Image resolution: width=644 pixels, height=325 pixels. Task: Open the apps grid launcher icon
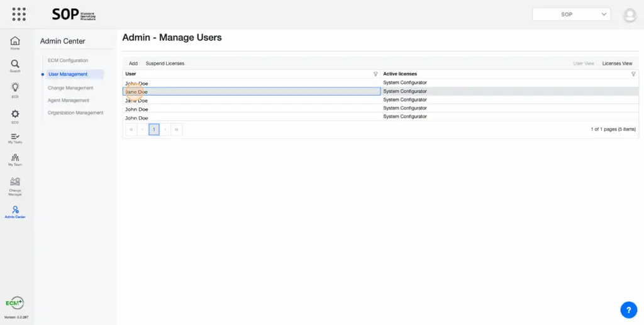(19, 14)
